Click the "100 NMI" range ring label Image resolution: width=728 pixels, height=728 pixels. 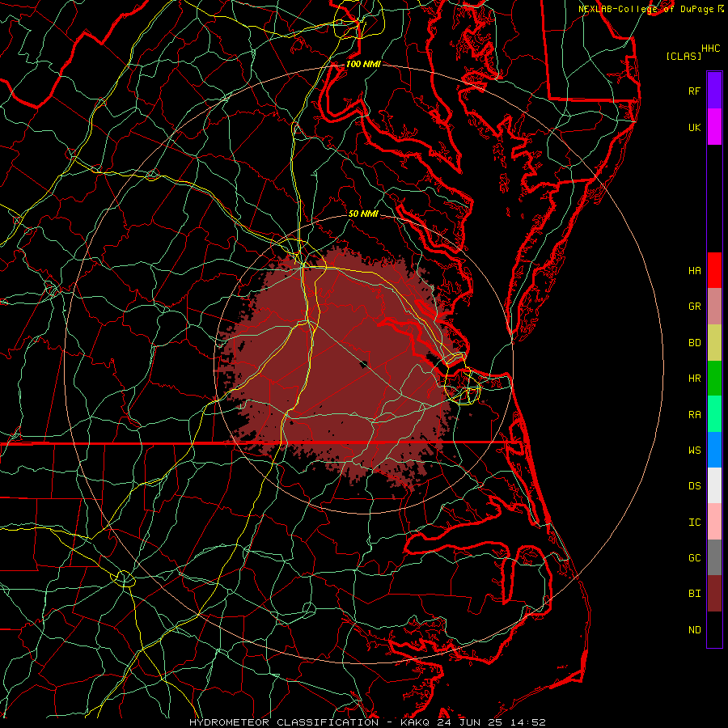coord(363,64)
